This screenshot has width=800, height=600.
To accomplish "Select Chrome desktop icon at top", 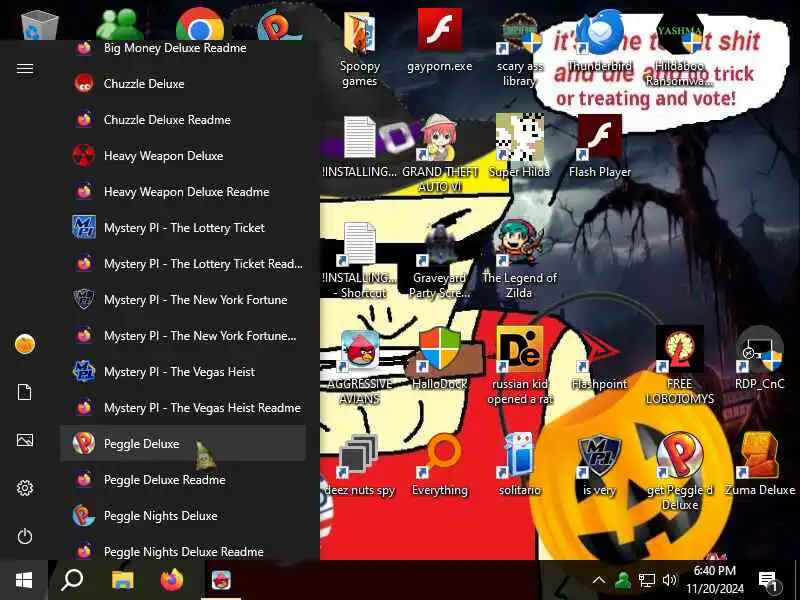I will tap(200, 24).
